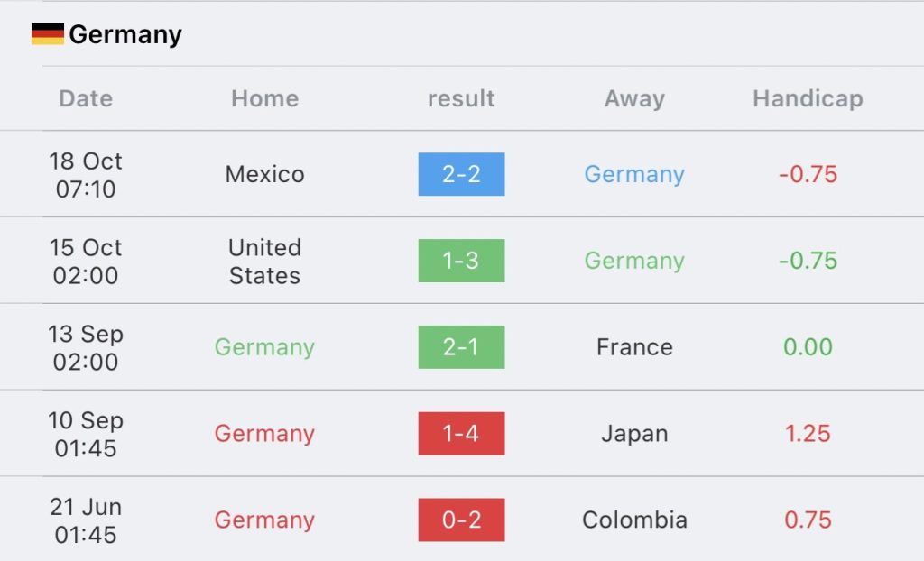The width and height of the screenshot is (924, 561).
Task: Click the blue Germany away link
Action: [x=634, y=174]
